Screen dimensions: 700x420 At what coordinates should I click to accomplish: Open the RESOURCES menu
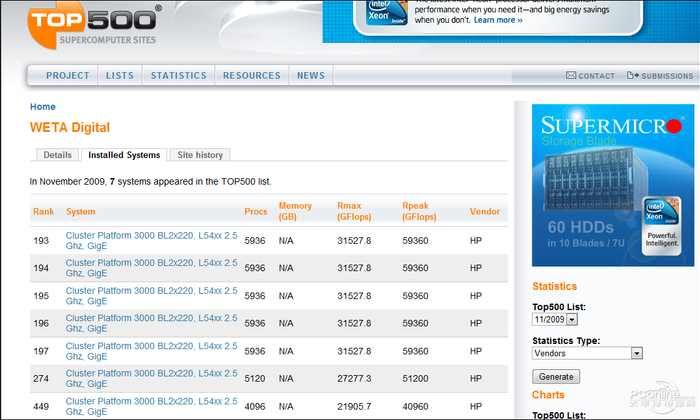point(252,75)
